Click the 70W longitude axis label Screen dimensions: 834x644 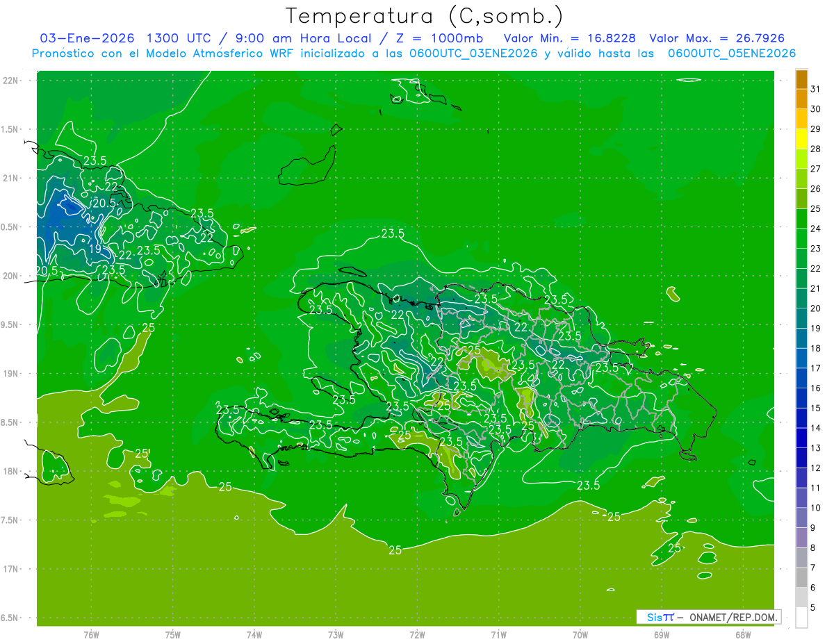[580, 634]
